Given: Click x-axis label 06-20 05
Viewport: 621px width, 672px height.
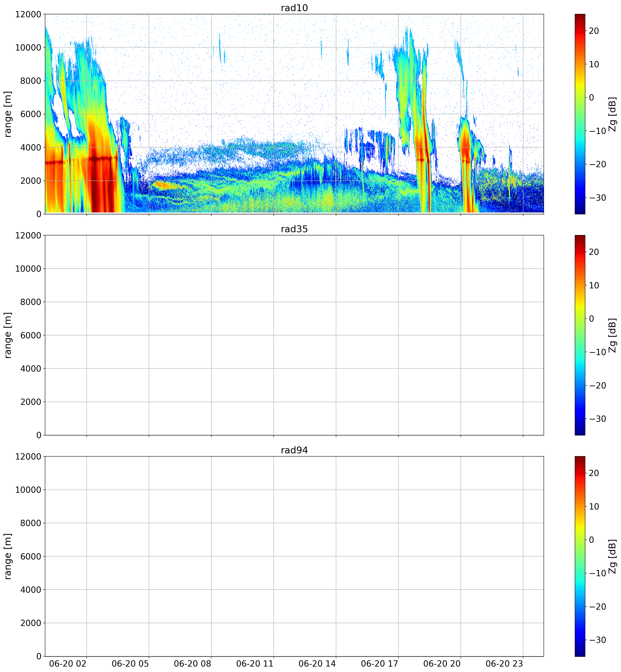Looking at the screenshot, I should [x=130, y=664].
